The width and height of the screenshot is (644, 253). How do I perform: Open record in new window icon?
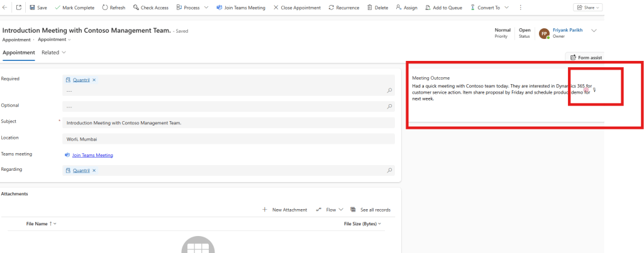pyautogui.click(x=18, y=8)
